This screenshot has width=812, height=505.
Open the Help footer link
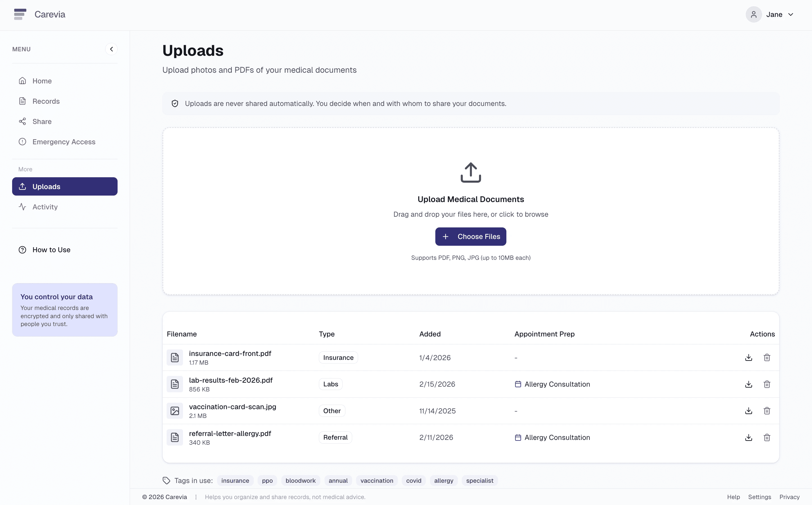tap(733, 497)
